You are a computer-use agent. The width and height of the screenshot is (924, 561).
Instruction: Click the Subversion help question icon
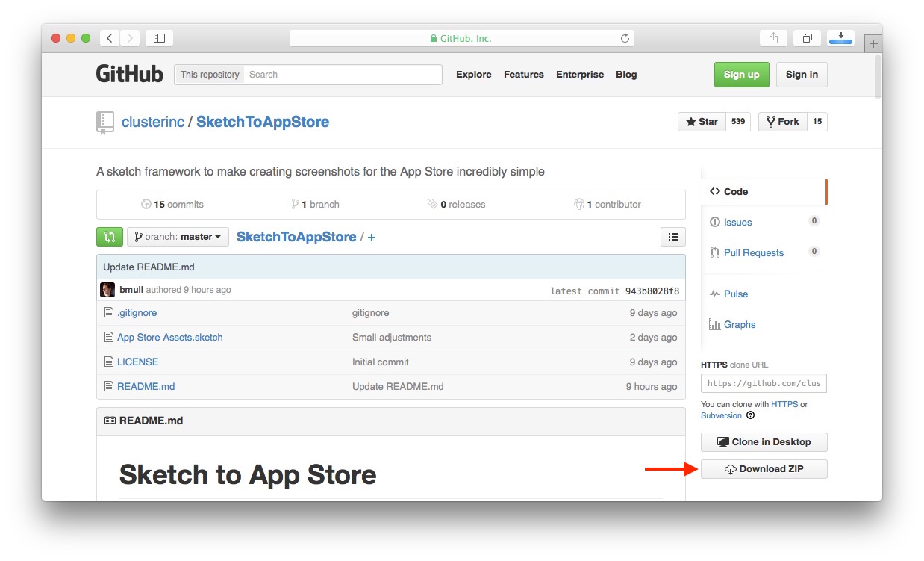750,415
